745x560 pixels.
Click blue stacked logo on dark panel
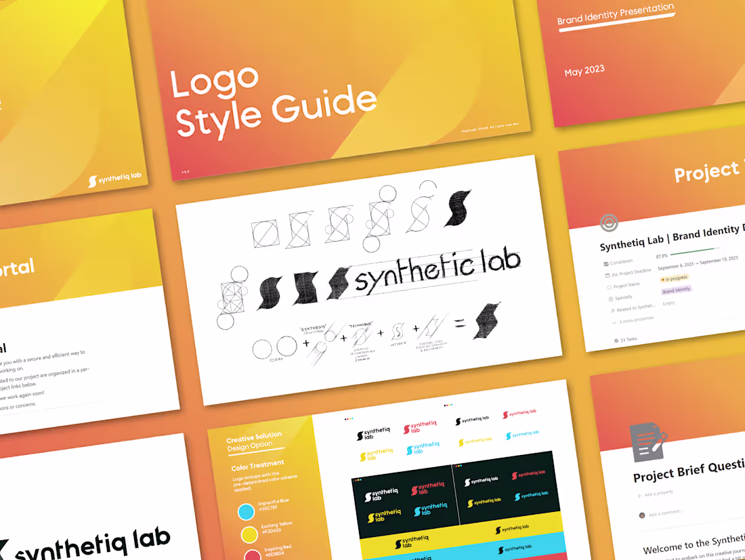[x=431, y=509]
